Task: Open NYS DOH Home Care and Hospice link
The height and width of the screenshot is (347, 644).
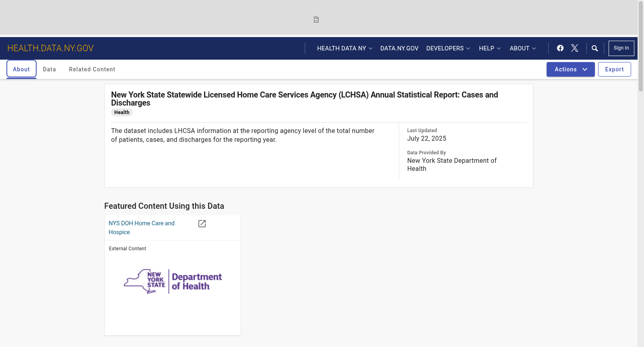Action: tap(142, 228)
